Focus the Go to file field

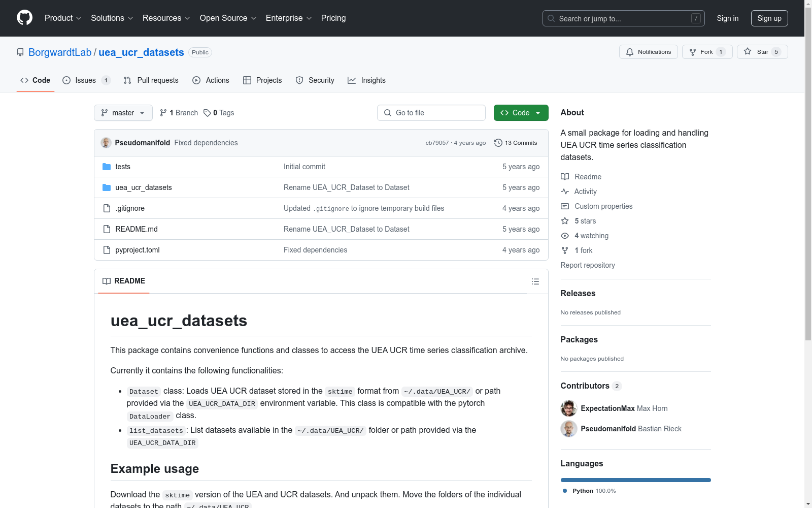pos(431,113)
